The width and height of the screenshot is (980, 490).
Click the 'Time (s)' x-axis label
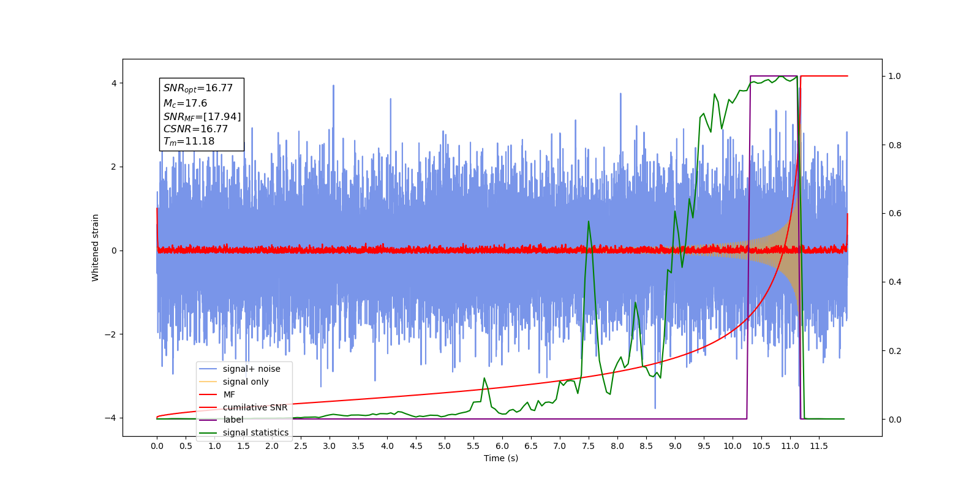501,458
